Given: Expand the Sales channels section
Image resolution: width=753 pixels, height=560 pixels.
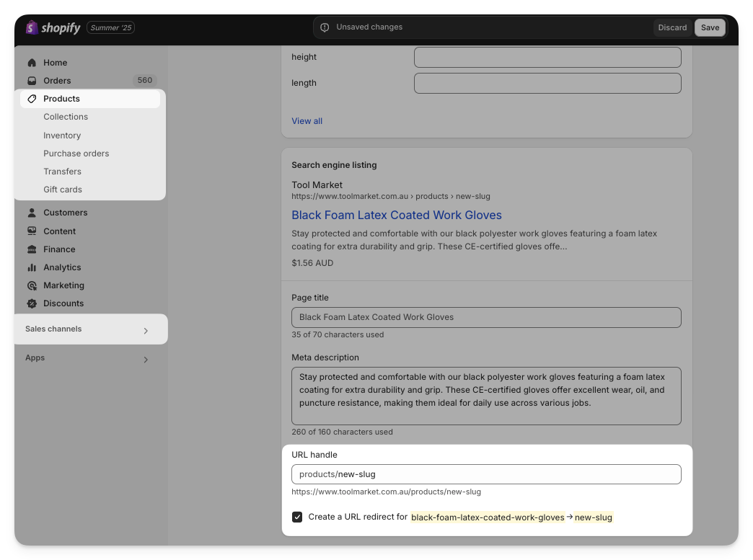Looking at the screenshot, I should 146,331.
